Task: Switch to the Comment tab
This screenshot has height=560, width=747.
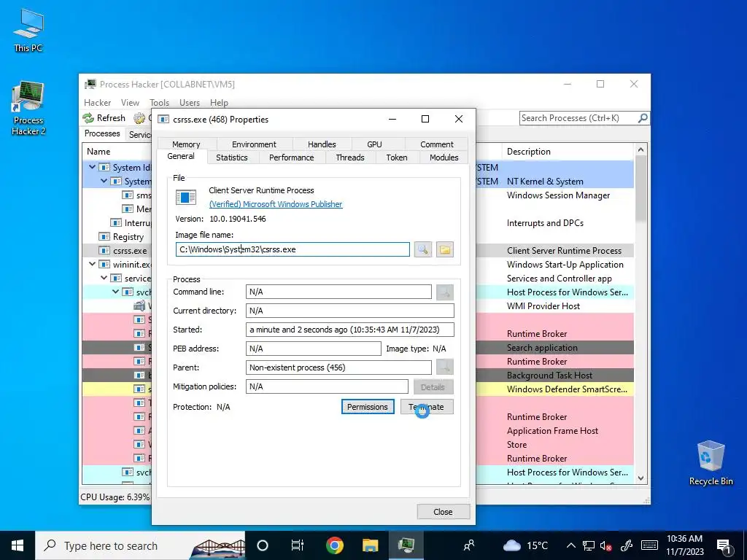Action: coord(437,144)
